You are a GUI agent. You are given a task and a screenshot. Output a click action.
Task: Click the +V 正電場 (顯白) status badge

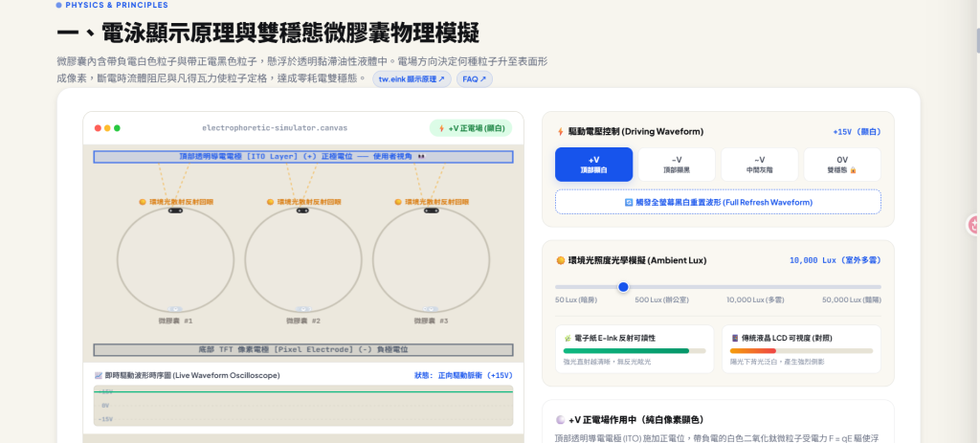471,128
